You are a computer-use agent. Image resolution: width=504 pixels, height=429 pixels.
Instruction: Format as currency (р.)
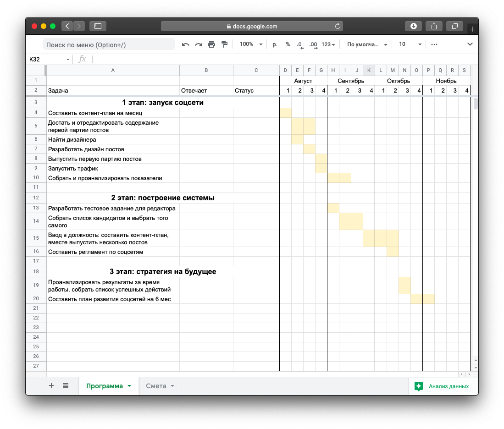(275, 44)
